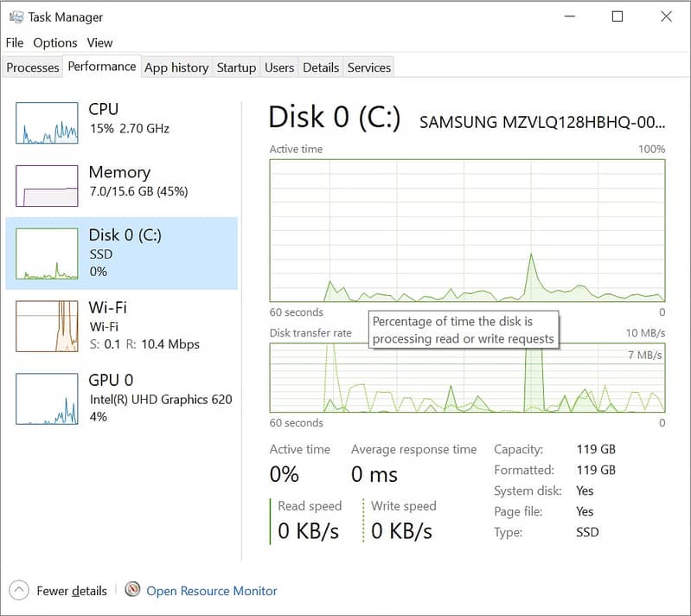
Task: Switch to the Services tab
Action: [x=369, y=67]
